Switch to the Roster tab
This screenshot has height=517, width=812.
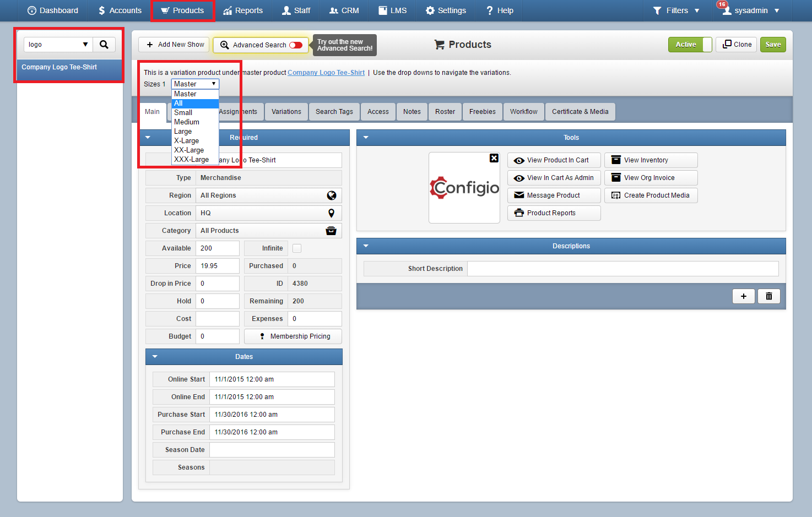[445, 112]
